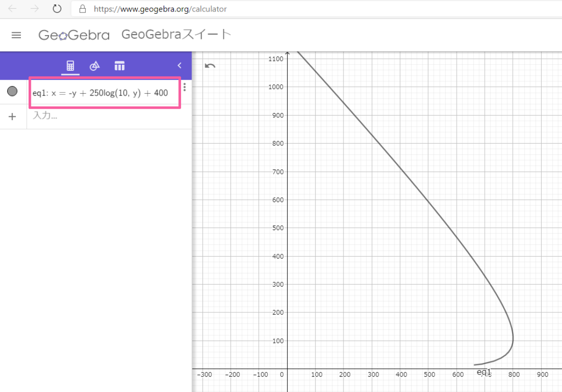562x392 pixels.
Task: Click the x-axis label -300
Action: click(x=204, y=374)
